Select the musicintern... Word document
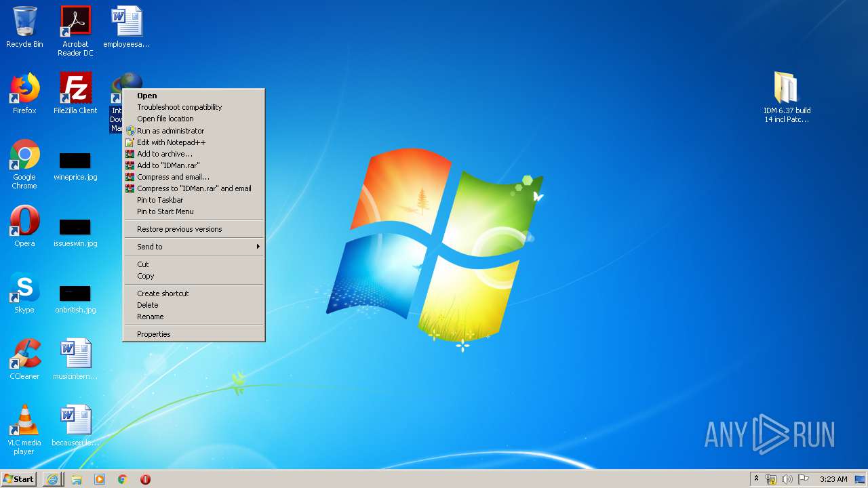868x488 pixels. coord(75,359)
